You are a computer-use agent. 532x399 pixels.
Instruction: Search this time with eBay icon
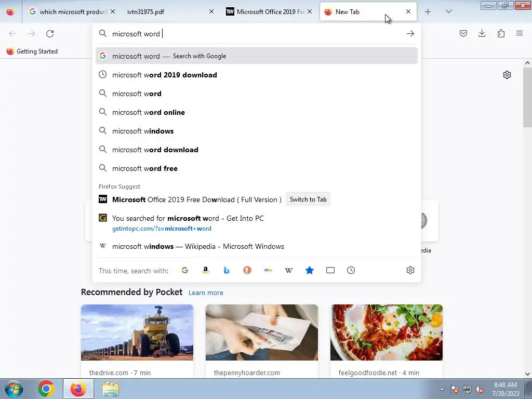click(268, 270)
